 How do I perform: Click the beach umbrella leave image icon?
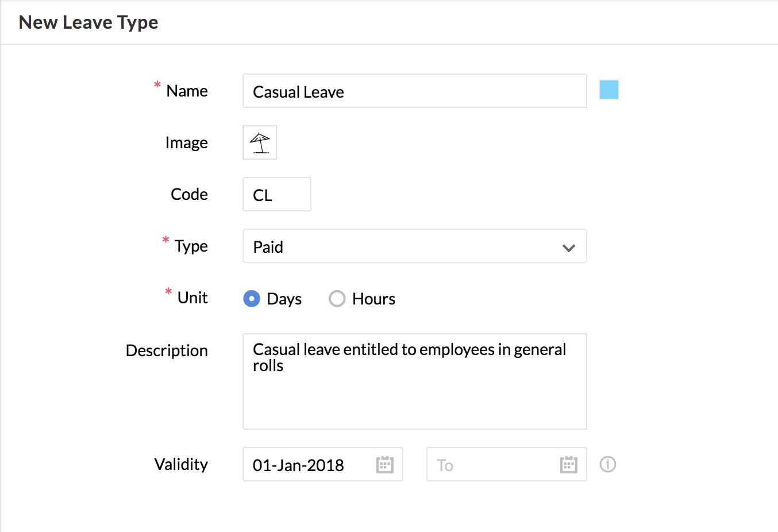pyautogui.click(x=260, y=142)
